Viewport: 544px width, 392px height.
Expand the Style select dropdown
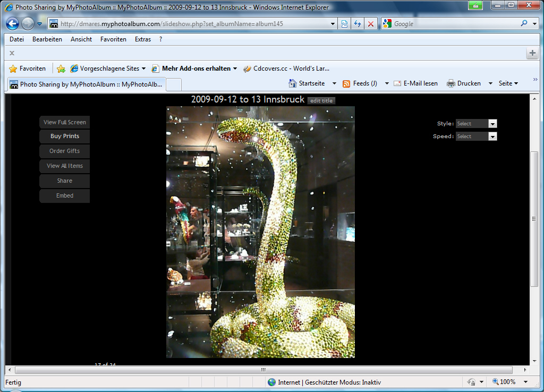[x=492, y=124]
